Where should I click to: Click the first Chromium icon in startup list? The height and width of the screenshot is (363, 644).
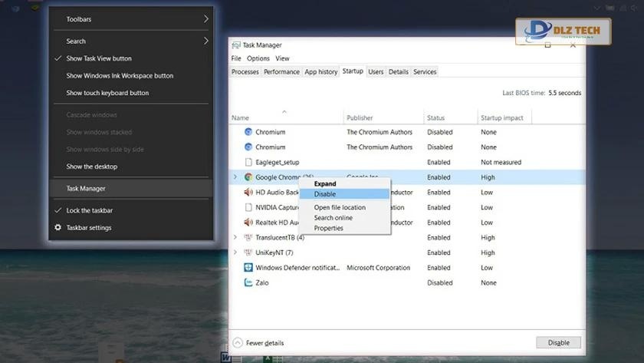248,132
